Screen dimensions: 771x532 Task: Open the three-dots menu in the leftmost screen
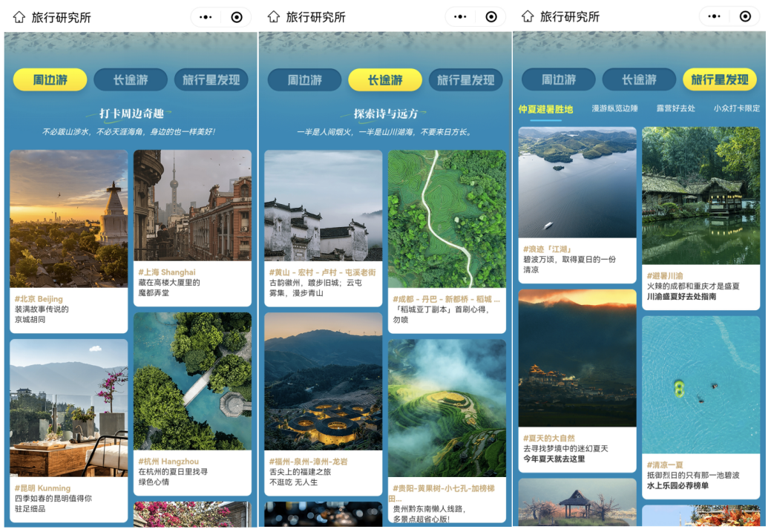(206, 17)
